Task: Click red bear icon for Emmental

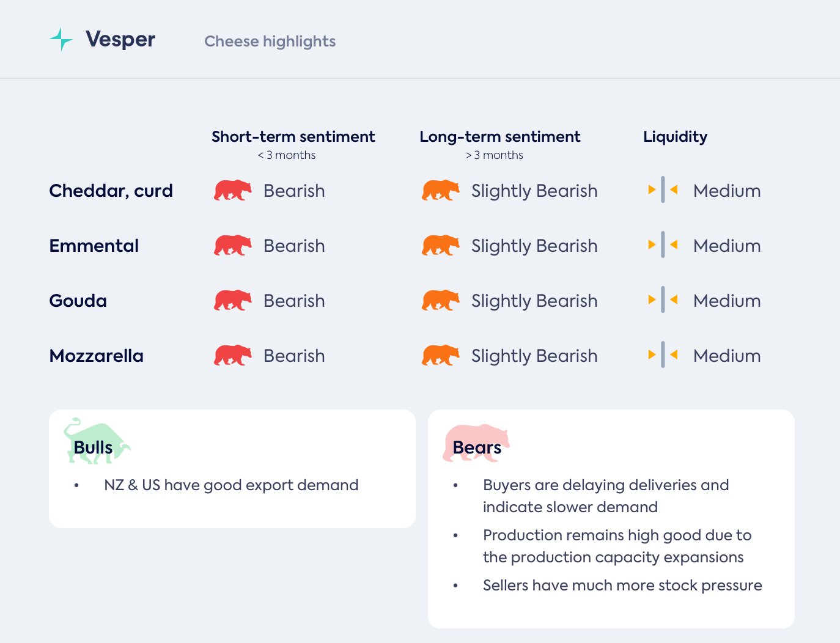Action: coord(232,246)
